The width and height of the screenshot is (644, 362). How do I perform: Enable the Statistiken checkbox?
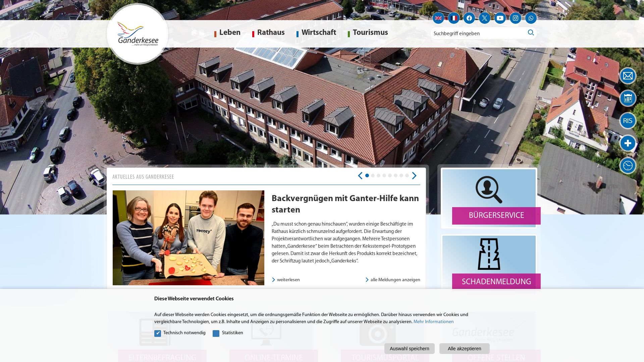(x=216, y=334)
